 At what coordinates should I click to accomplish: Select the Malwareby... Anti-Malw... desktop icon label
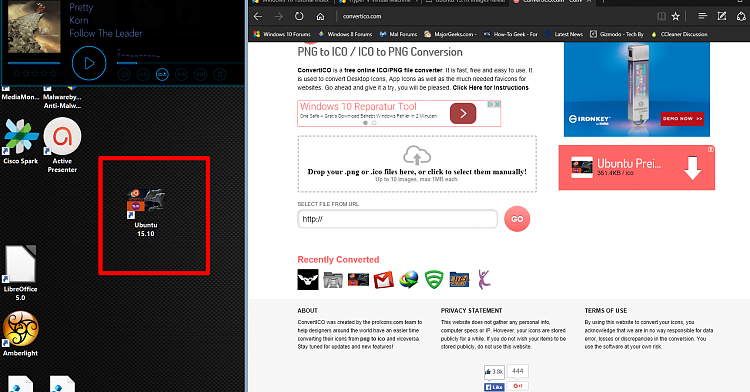click(62, 101)
